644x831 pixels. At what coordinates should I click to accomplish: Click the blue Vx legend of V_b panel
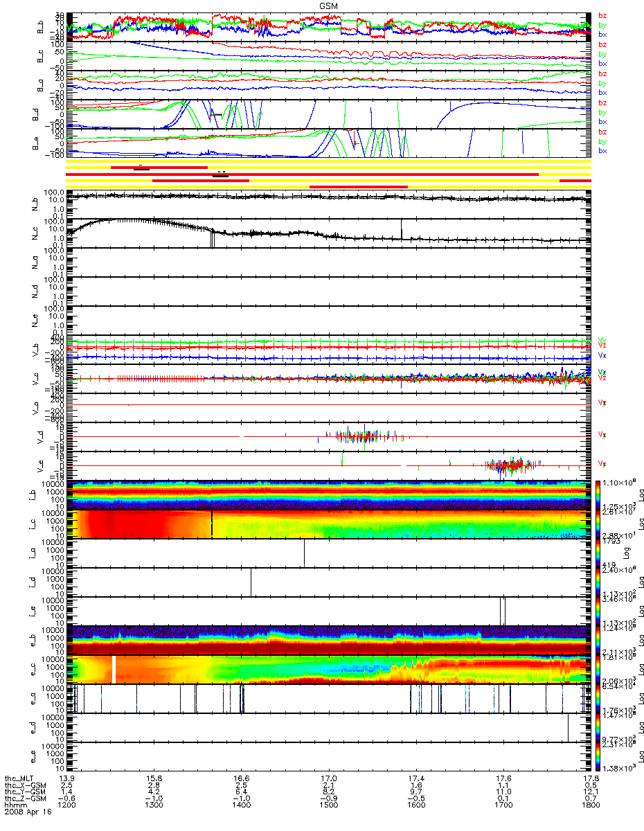tap(602, 355)
